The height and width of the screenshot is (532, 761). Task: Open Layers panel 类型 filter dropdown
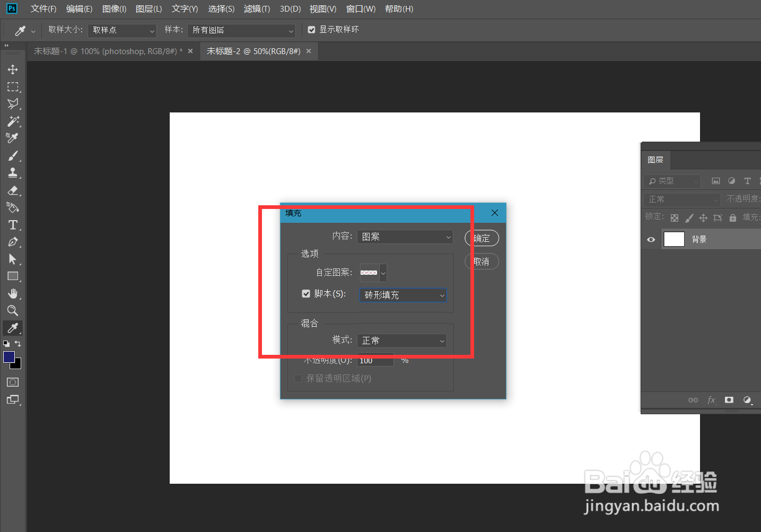pos(672,181)
